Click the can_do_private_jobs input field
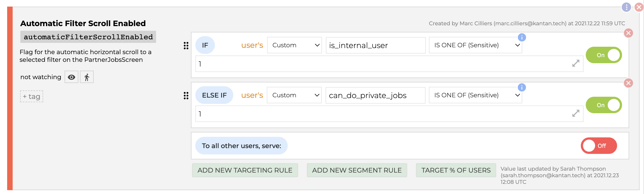Screen dimensions: 644x194 click(x=375, y=95)
